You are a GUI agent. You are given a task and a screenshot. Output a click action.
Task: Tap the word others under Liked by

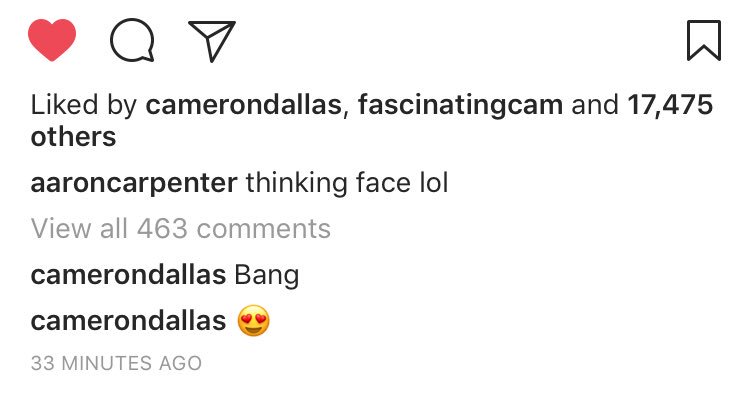point(73,137)
